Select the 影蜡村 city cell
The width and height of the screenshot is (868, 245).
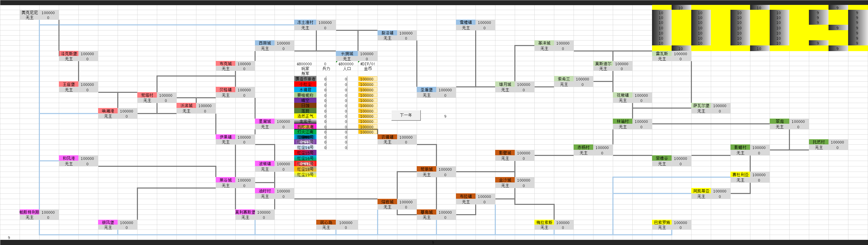coord(740,147)
